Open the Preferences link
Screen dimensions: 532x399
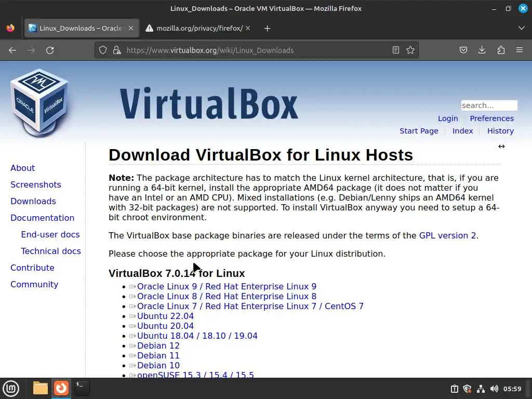click(491, 118)
